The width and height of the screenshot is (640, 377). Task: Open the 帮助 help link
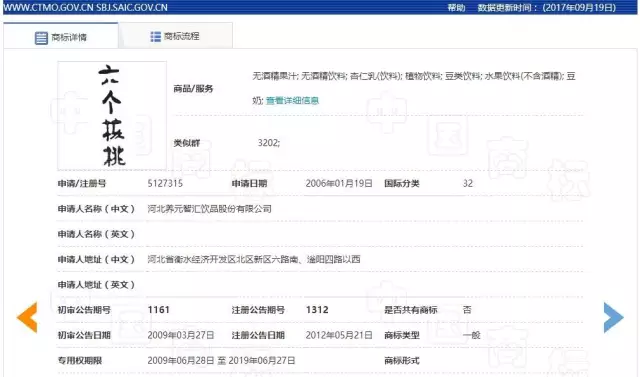point(456,7)
